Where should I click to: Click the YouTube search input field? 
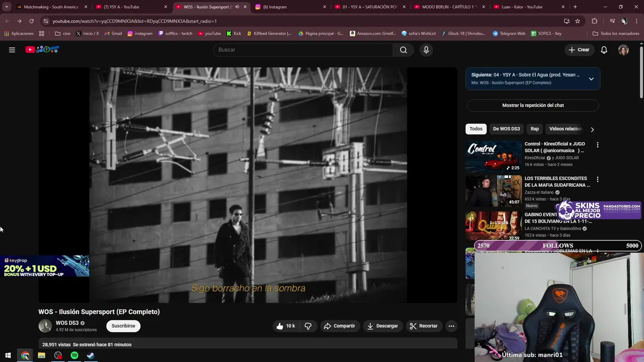(303, 50)
